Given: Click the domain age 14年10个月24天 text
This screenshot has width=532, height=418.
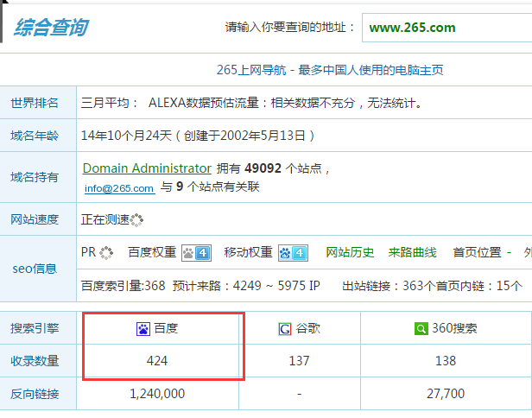Looking at the screenshot, I should (x=127, y=136).
